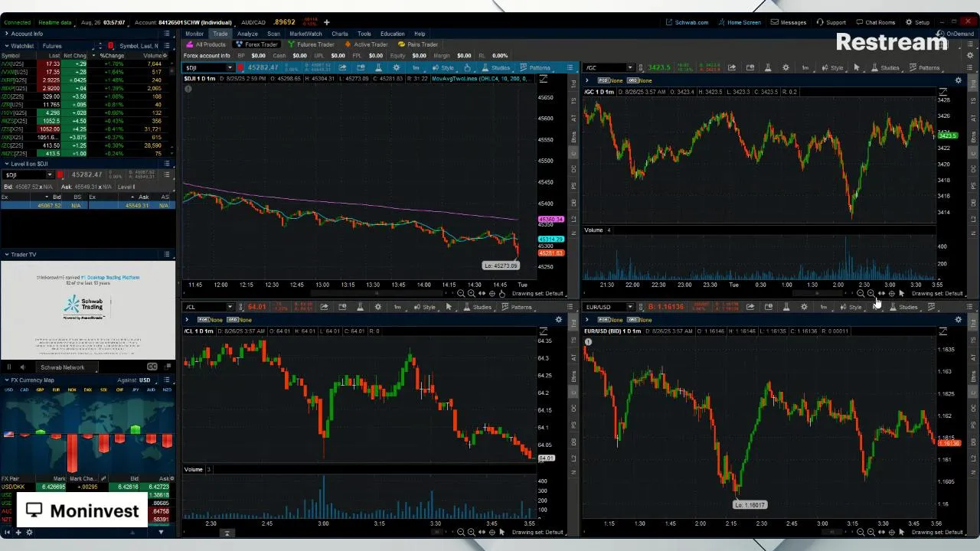
Task: Select the pointer drawing tool on /GC chart
Action: (857, 67)
